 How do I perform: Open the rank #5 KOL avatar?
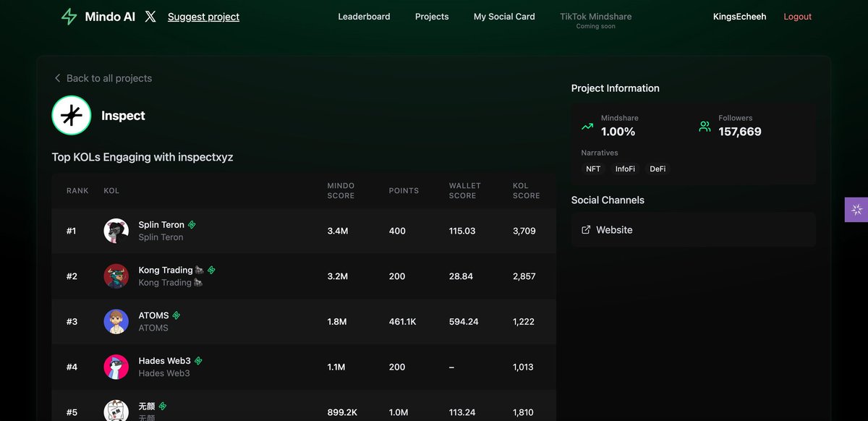(116, 411)
